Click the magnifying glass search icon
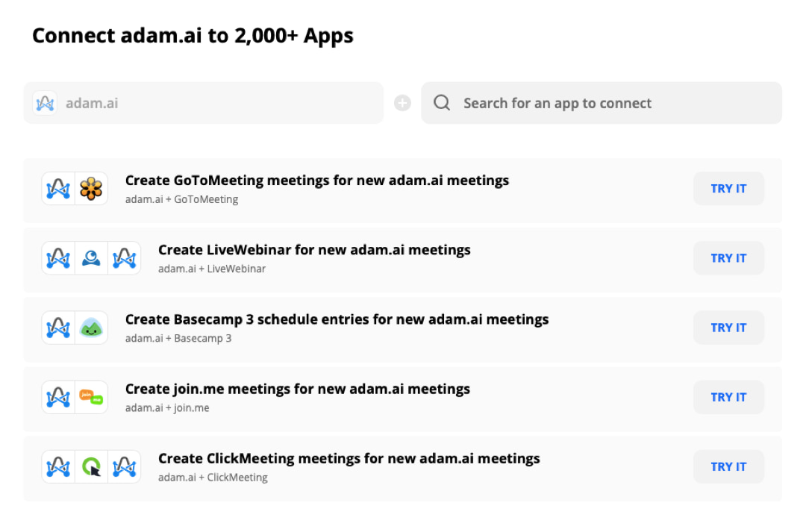Image resolution: width=806 pixels, height=532 pixels. [442, 103]
